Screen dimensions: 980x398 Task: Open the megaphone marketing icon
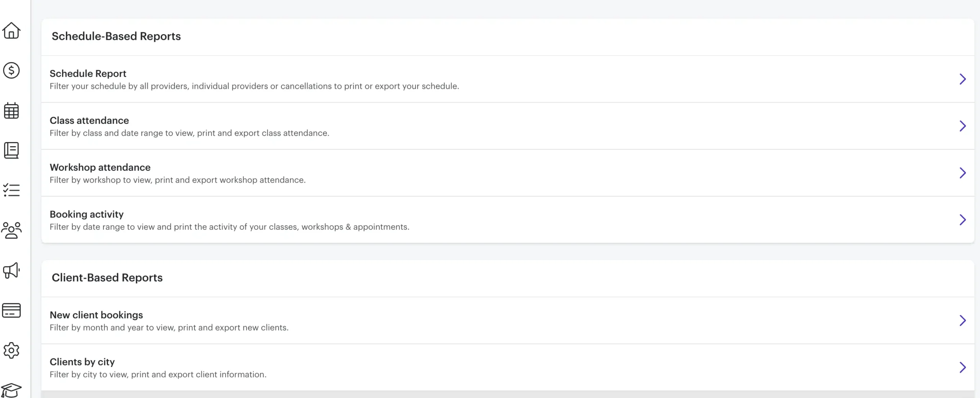point(11,270)
